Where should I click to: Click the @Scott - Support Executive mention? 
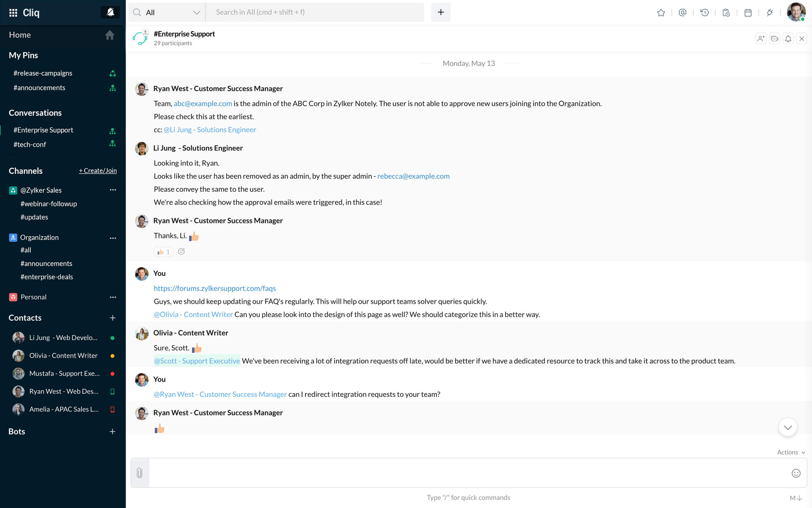(197, 361)
